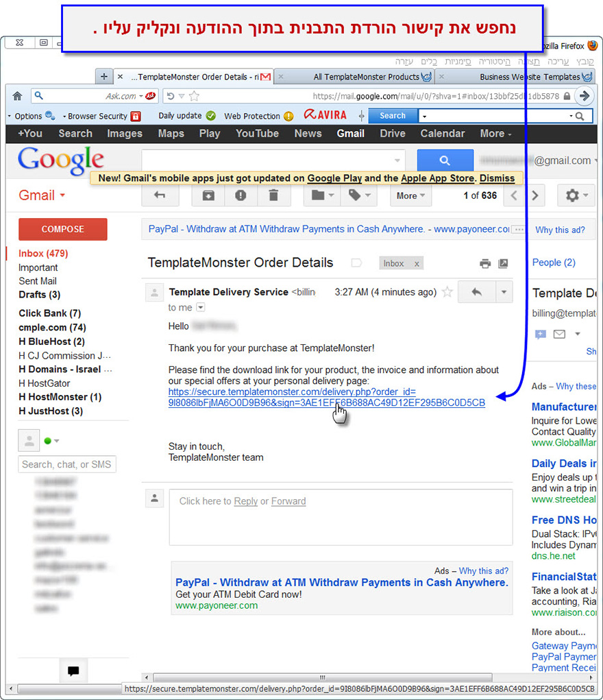Close the TemplateMonster Order Details tab
This screenshot has width=603, height=700.
pyautogui.click(x=120, y=77)
